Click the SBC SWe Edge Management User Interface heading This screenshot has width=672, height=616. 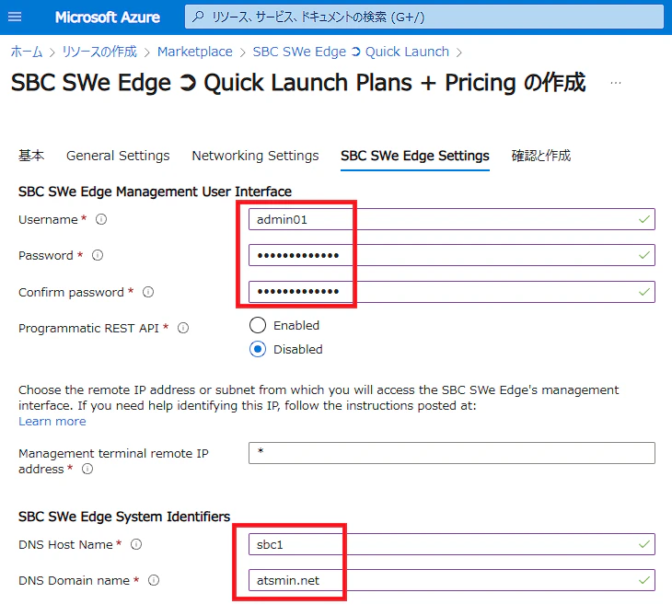(x=155, y=192)
